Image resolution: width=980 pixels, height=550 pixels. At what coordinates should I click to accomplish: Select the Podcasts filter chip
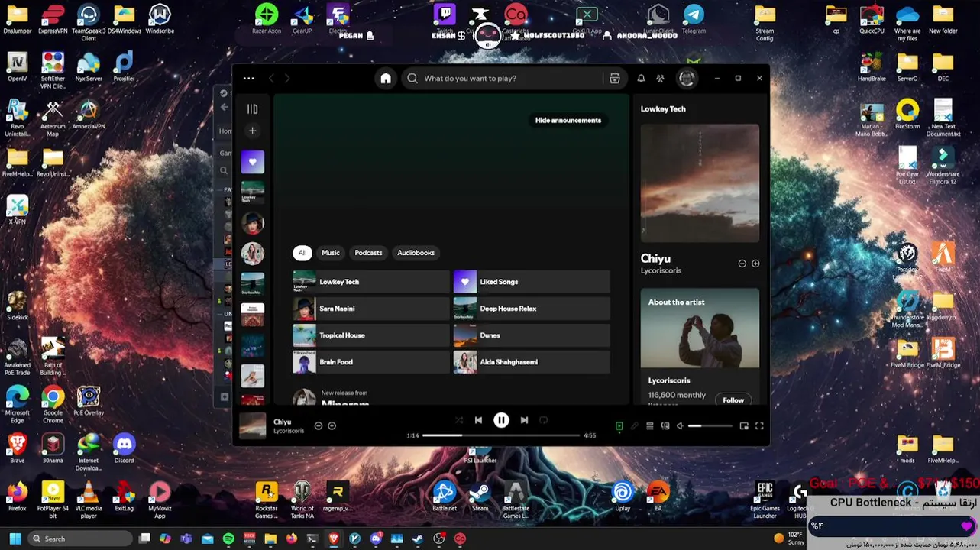[368, 253]
